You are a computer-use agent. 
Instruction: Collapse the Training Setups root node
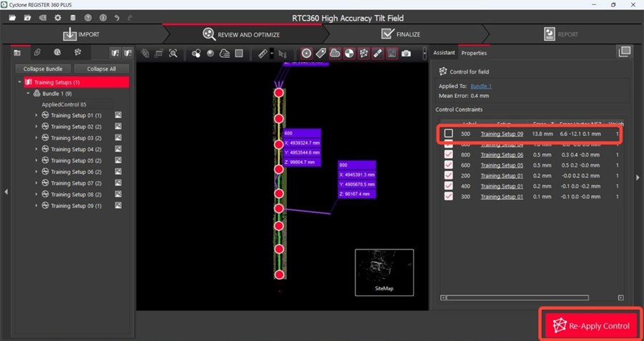20,82
